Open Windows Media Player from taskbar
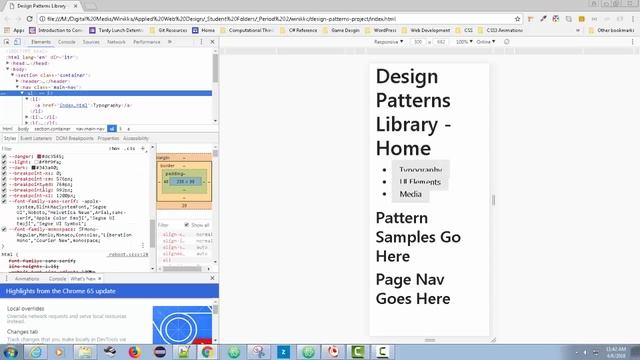The width and height of the screenshot is (640, 360). 60,352
